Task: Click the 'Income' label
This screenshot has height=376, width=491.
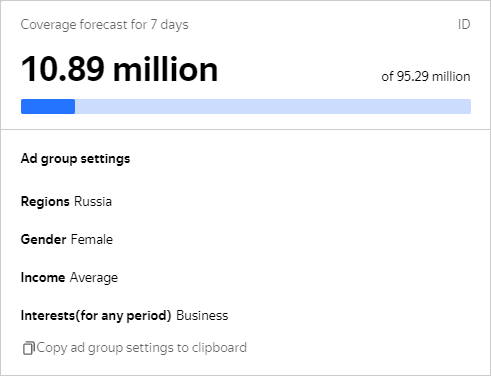Action: tap(43, 277)
